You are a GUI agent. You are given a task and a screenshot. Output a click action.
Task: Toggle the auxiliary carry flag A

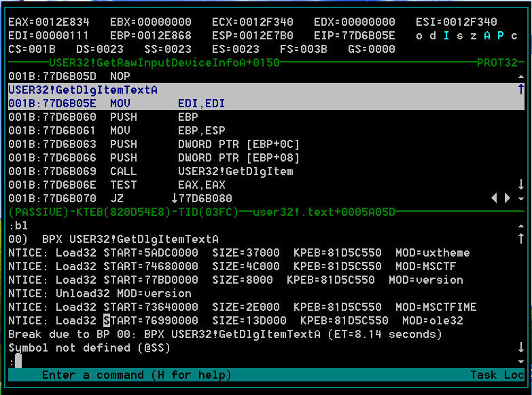pyautogui.click(x=487, y=35)
